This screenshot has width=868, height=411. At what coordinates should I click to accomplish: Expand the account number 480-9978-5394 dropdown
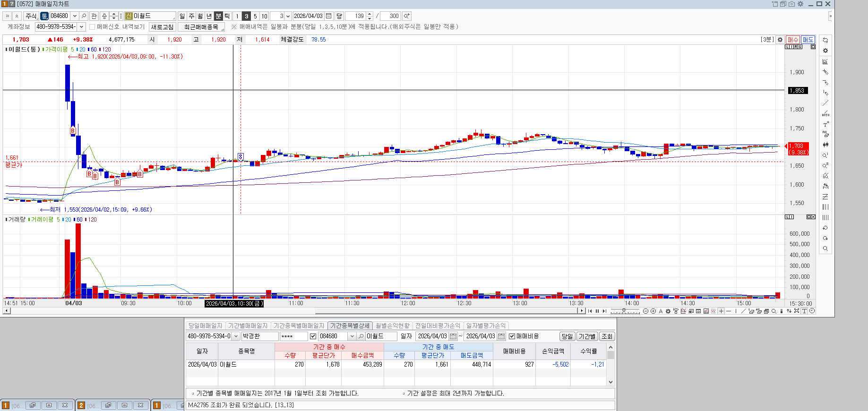[81, 27]
